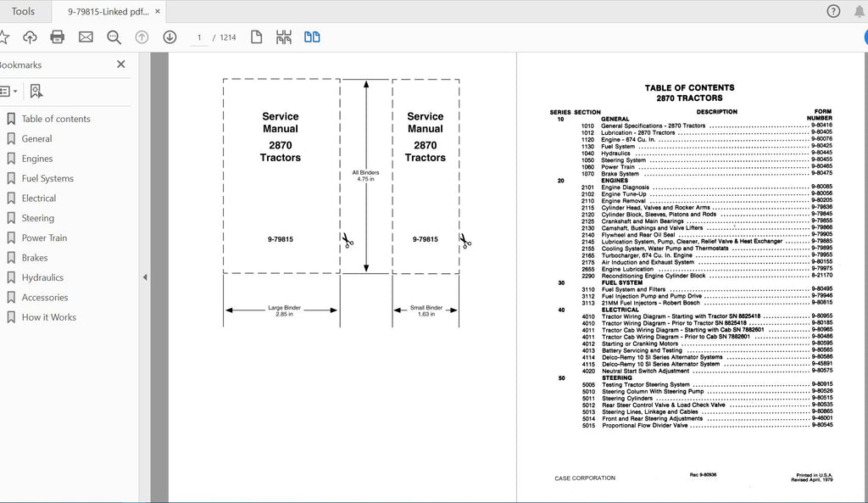The image size is (868, 503).
Task: Toggle the two-page view icon
Action: click(x=312, y=37)
